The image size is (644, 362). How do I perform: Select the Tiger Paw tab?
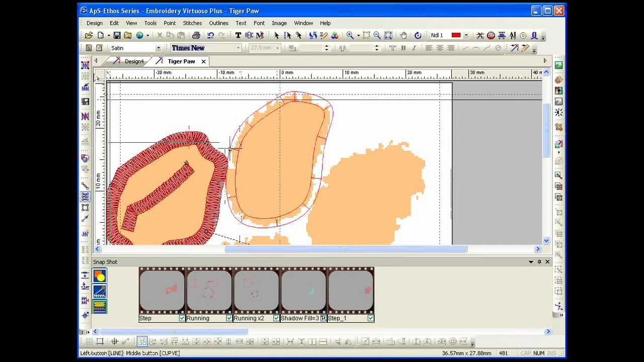(181, 61)
